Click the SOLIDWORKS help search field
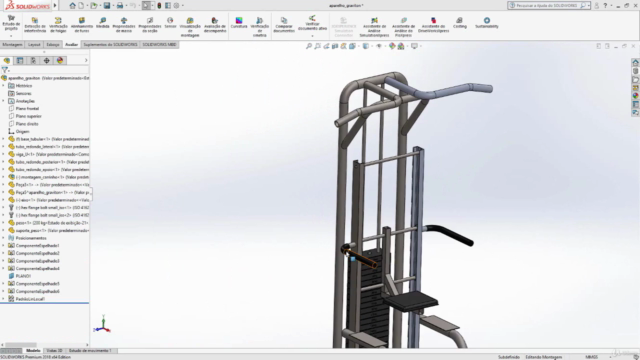The image size is (640, 360). point(548,6)
